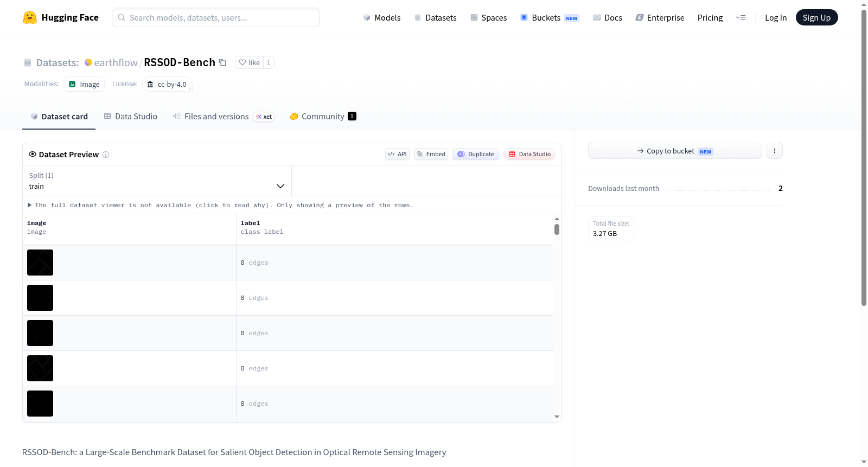Open the navigation overflow menu icon
The height and width of the screenshot is (467, 868).
click(x=741, y=17)
